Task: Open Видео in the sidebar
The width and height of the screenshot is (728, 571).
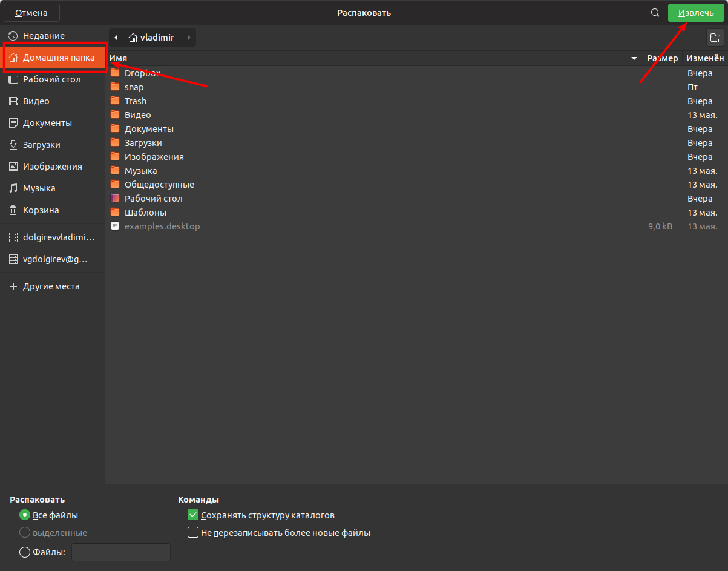Action: pos(52,101)
